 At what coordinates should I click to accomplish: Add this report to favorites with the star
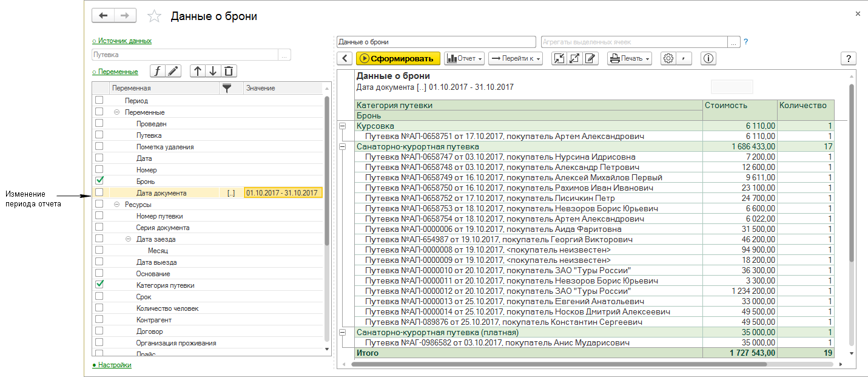[x=155, y=16]
